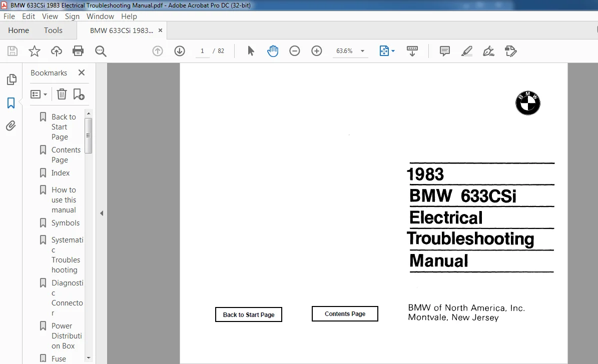Zoom in with plus button
598x364 pixels.
[317, 51]
